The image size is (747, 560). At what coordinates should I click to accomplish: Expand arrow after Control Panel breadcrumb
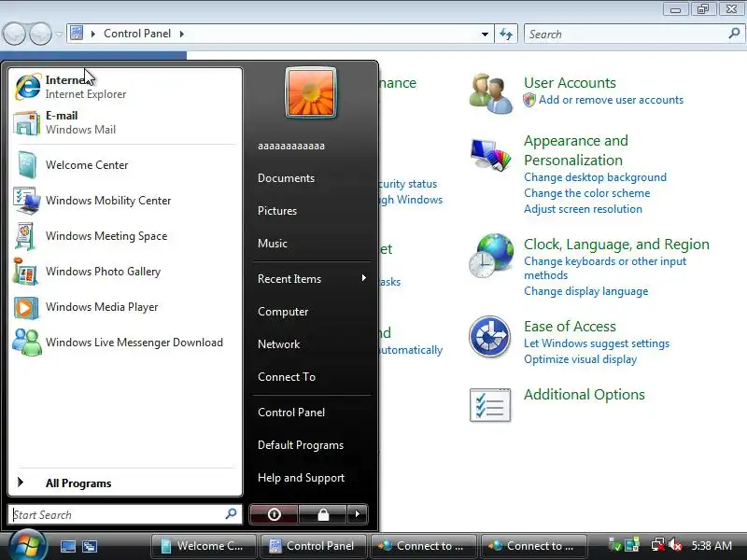pyautogui.click(x=182, y=34)
